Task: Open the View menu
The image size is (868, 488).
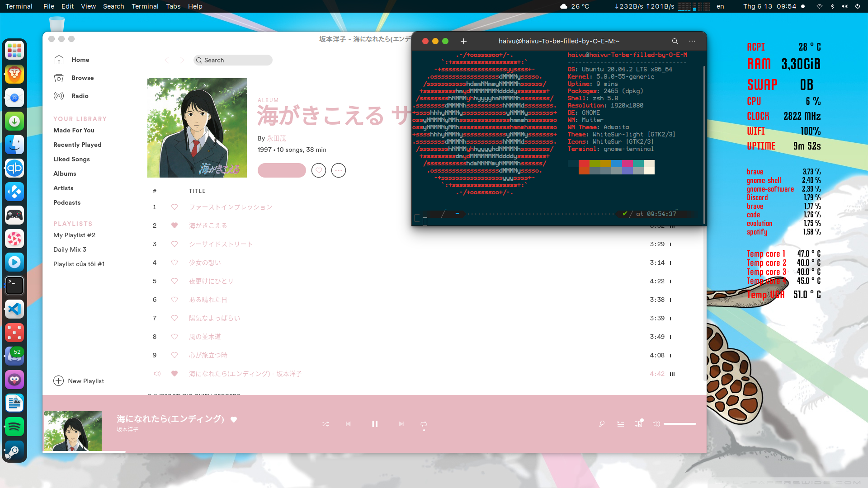Action: pos(89,6)
